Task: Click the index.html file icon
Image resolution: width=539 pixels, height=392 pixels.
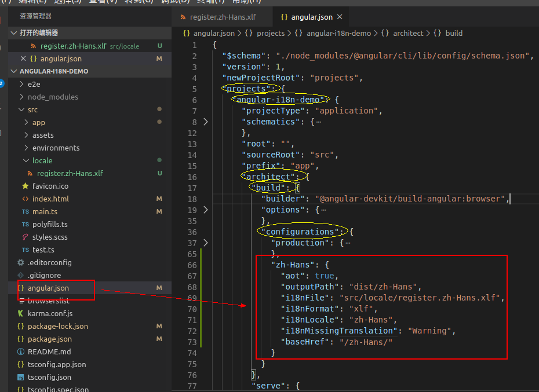Action: [25, 199]
